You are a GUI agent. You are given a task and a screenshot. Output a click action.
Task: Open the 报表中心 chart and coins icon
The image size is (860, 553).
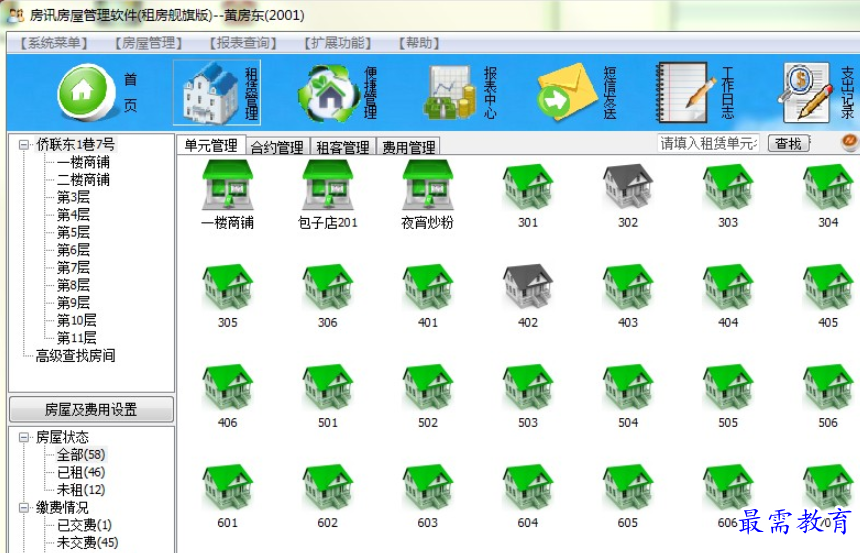tap(450, 93)
